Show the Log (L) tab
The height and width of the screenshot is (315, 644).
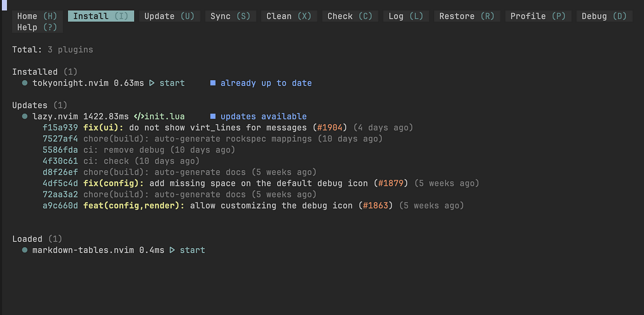click(x=406, y=16)
